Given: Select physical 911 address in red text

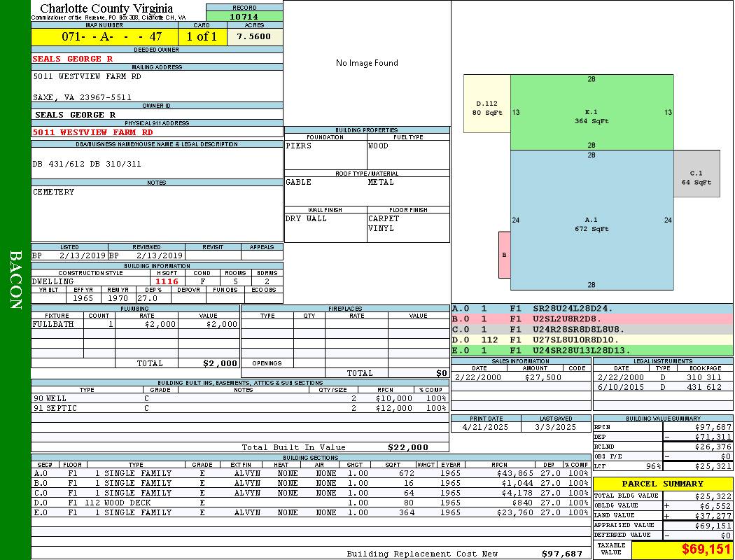Looking at the screenshot, I should (x=92, y=132).
